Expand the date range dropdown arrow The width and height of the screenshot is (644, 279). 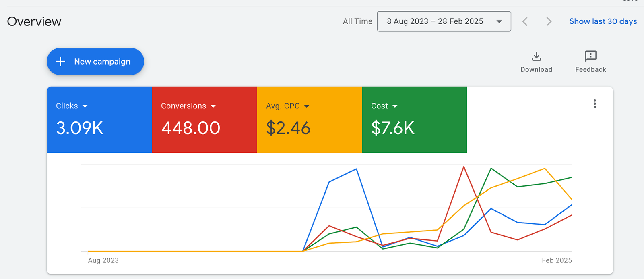click(x=499, y=22)
